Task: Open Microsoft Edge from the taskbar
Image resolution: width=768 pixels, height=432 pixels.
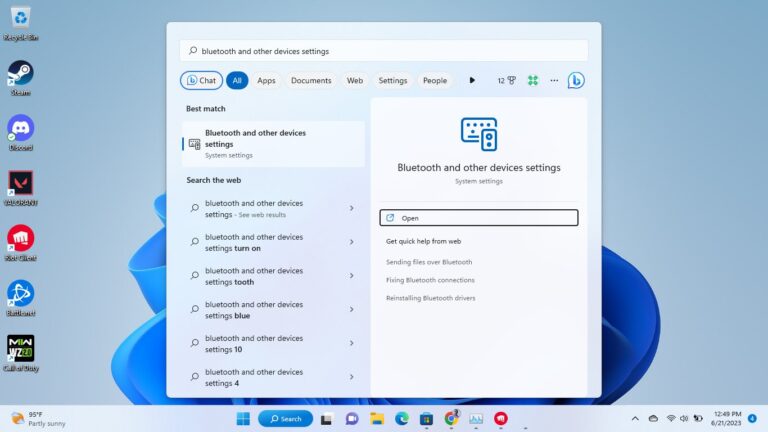Action: click(x=402, y=418)
